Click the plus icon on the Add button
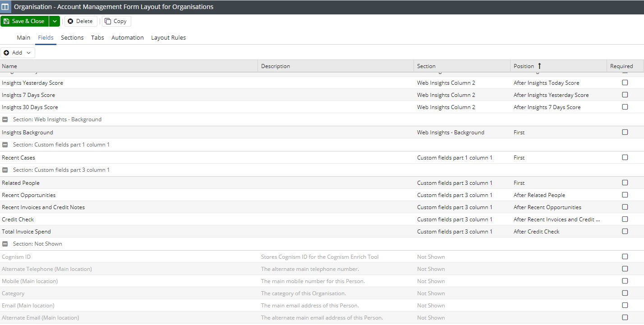The height and width of the screenshot is (325, 644). pos(6,52)
